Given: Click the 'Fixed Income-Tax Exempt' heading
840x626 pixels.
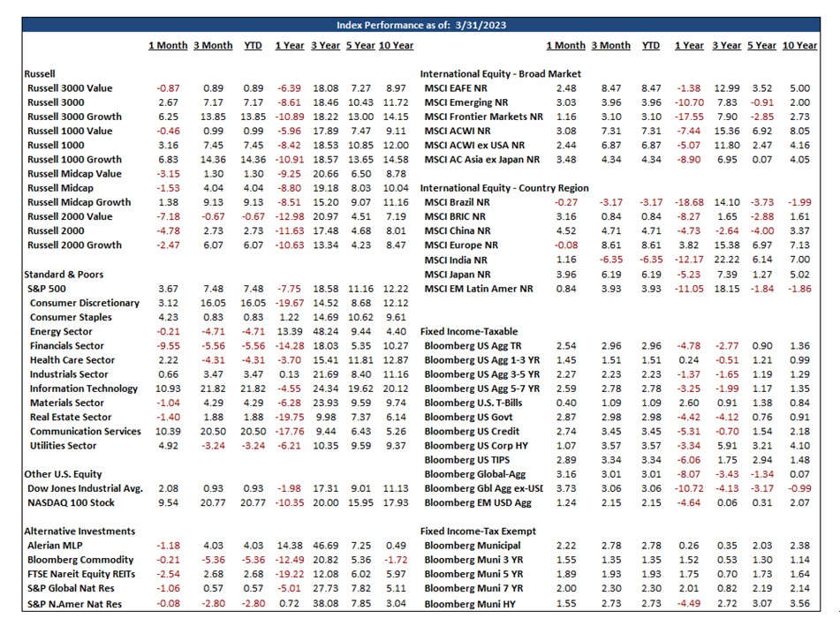Looking at the screenshot, I should tap(478, 532).
